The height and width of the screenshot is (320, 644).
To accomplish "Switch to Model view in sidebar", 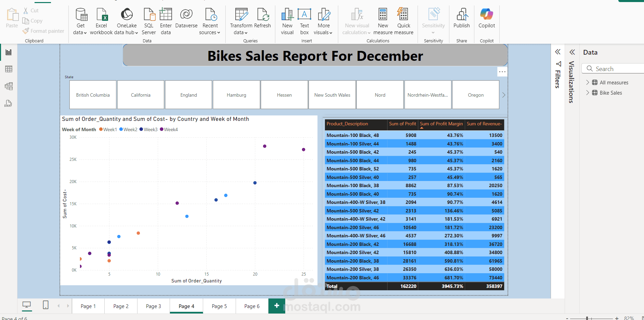I will (x=9, y=86).
